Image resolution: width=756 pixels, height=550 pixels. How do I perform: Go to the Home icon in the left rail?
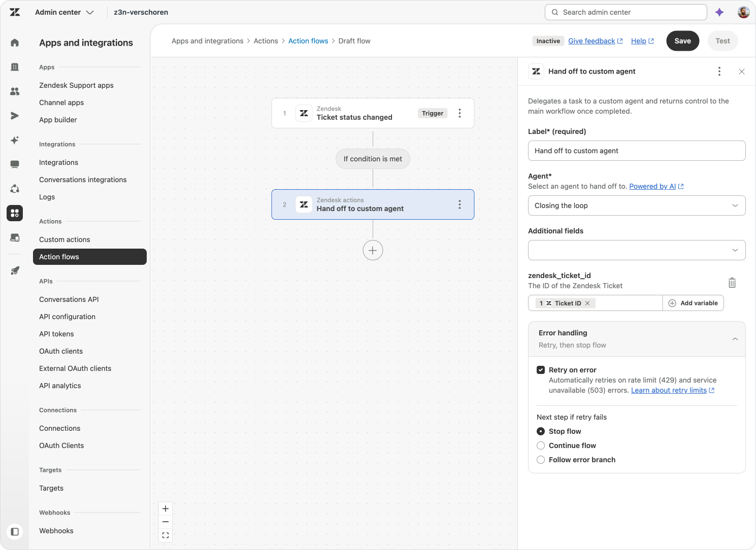15,43
